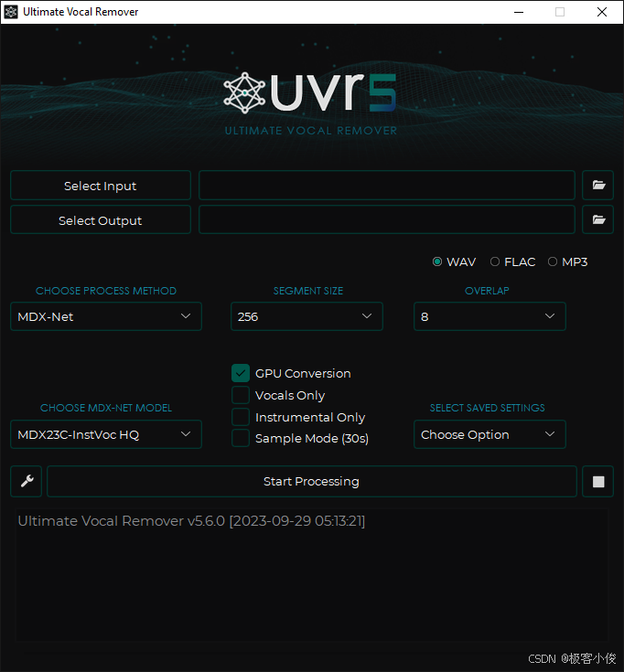Disable the GPU Conversion checkbox

tap(241, 373)
